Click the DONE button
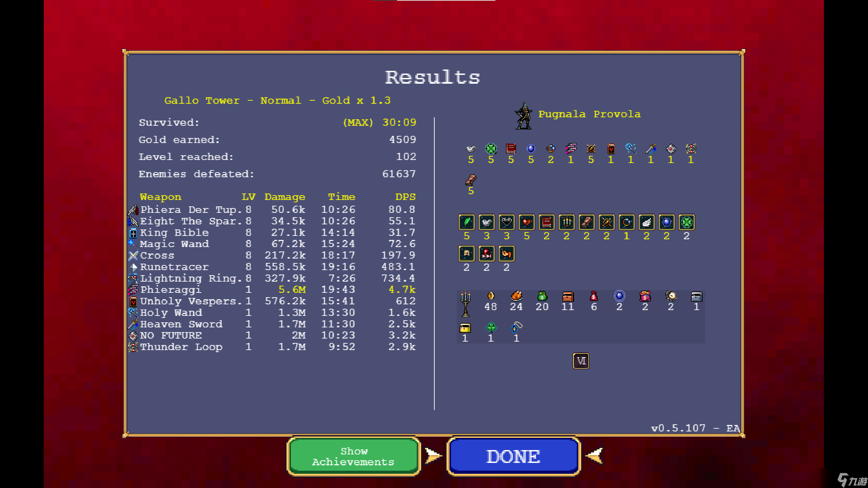Screen dimensions: 868x488 (x=513, y=456)
